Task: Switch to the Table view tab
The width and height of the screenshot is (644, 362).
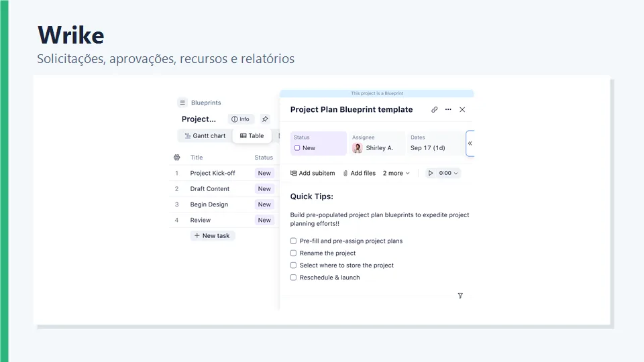Action: click(x=252, y=136)
